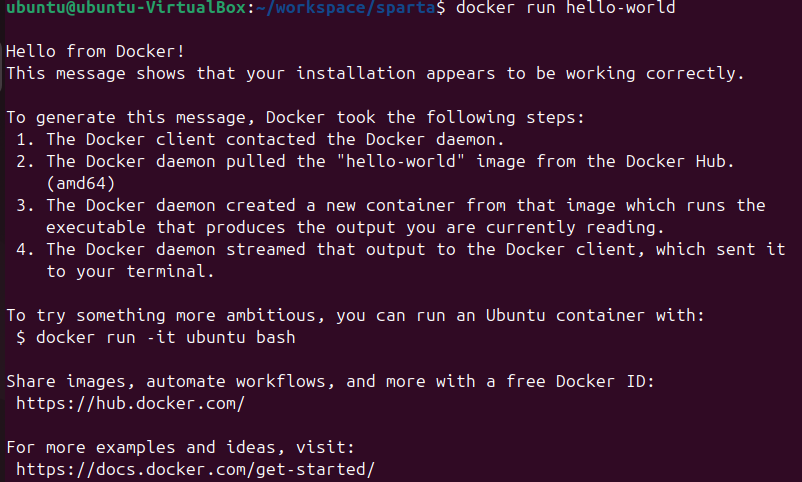Click step 3 'The Docker daemon created' line
Viewport: 802px width, 482px height.
pos(390,205)
